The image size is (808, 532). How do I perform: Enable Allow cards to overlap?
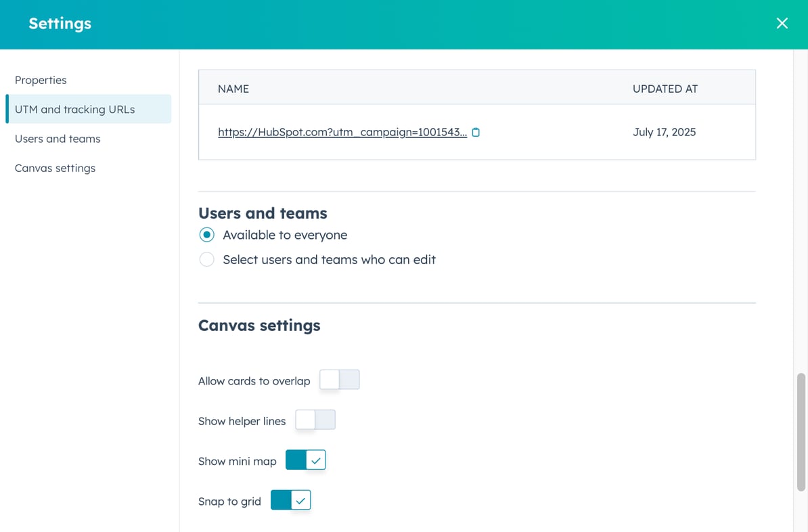[340, 379]
